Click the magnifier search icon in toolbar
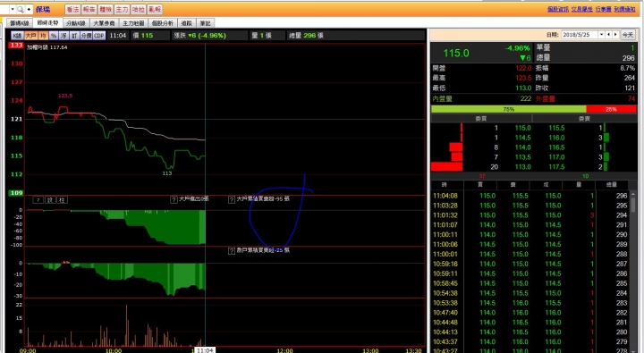This screenshot has width=644, height=353. 20,9
